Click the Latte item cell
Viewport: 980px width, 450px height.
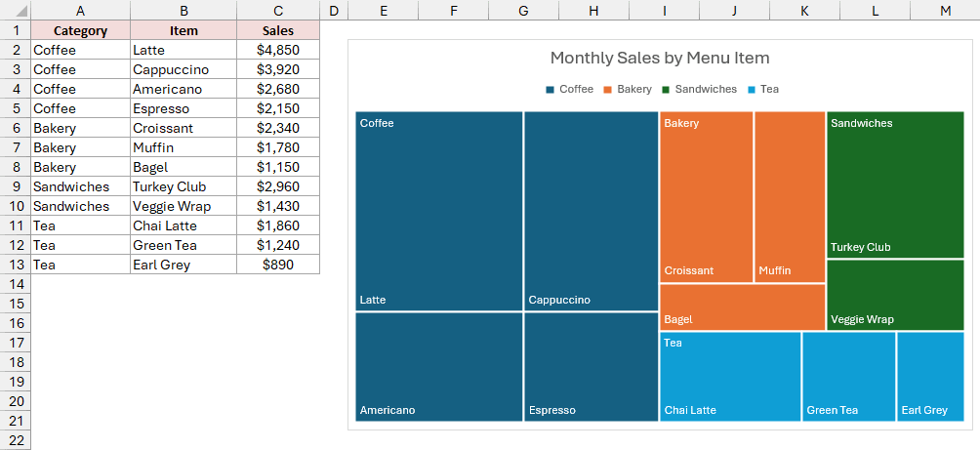[x=184, y=50]
